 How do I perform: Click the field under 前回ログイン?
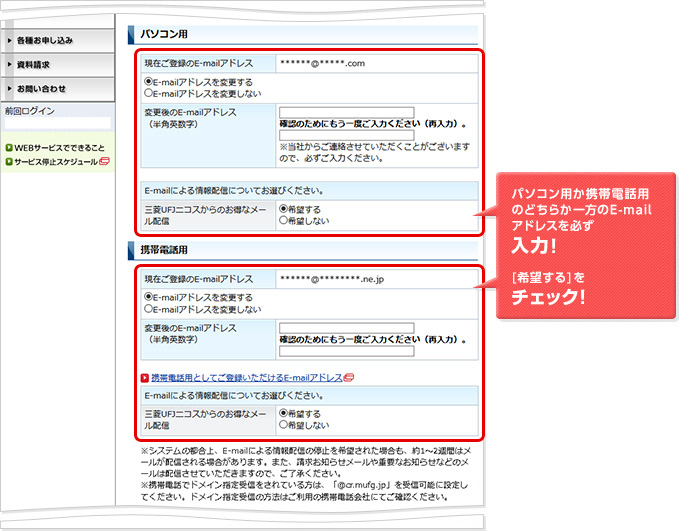point(55,126)
